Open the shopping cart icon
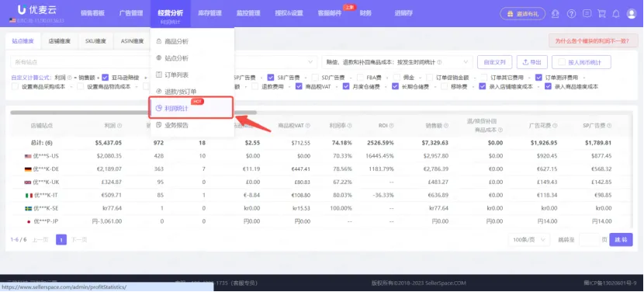644x292 pixels. pos(601,13)
